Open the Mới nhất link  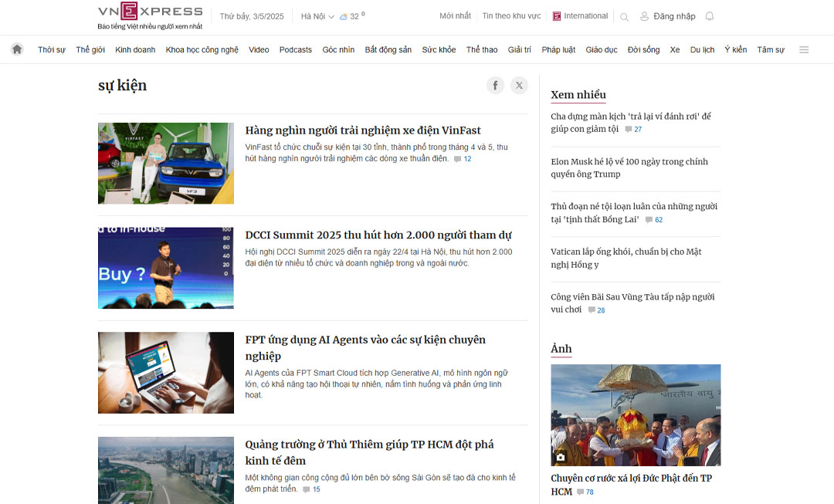click(455, 16)
